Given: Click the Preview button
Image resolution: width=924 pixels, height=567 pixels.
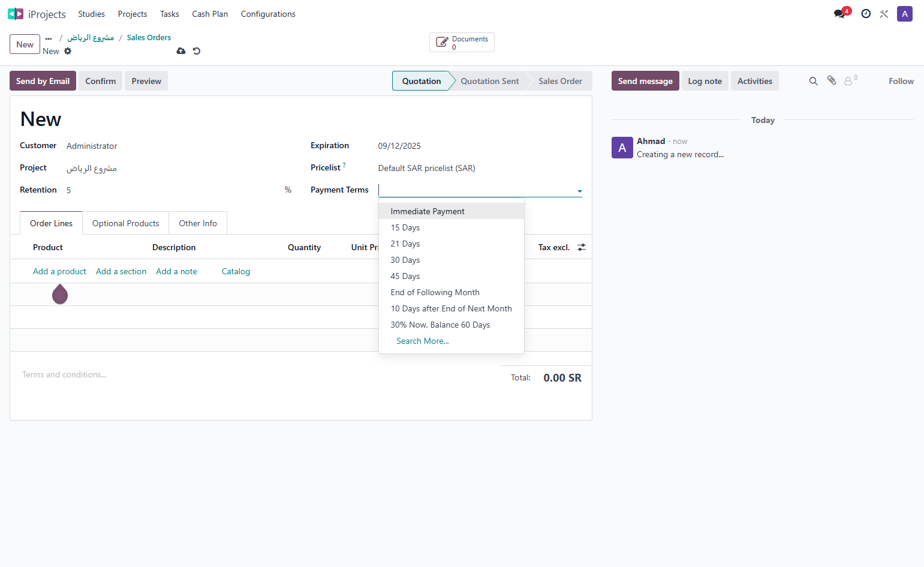Looking at the screenshot, I should pyautogui.click(x=146, y=81).
